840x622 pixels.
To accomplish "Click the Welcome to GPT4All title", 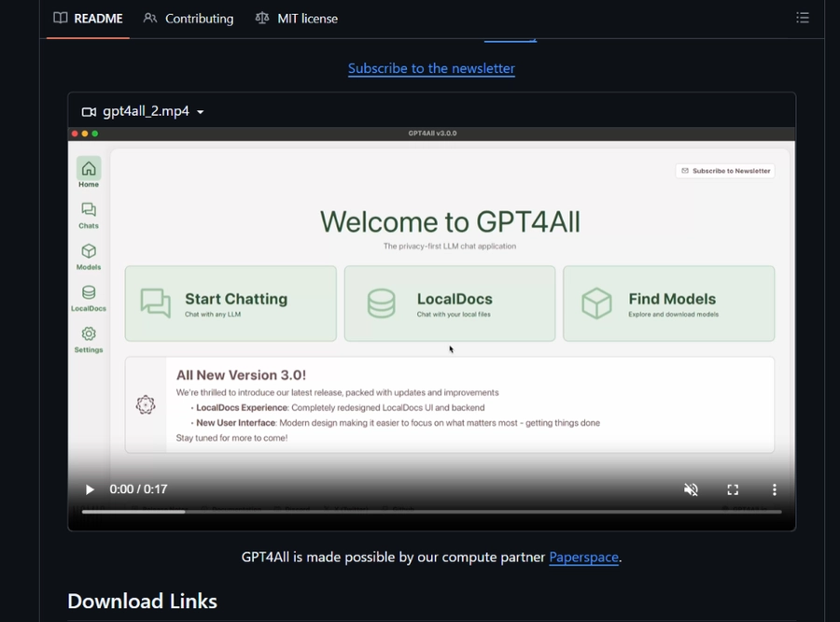I will [x=450, y=222].
